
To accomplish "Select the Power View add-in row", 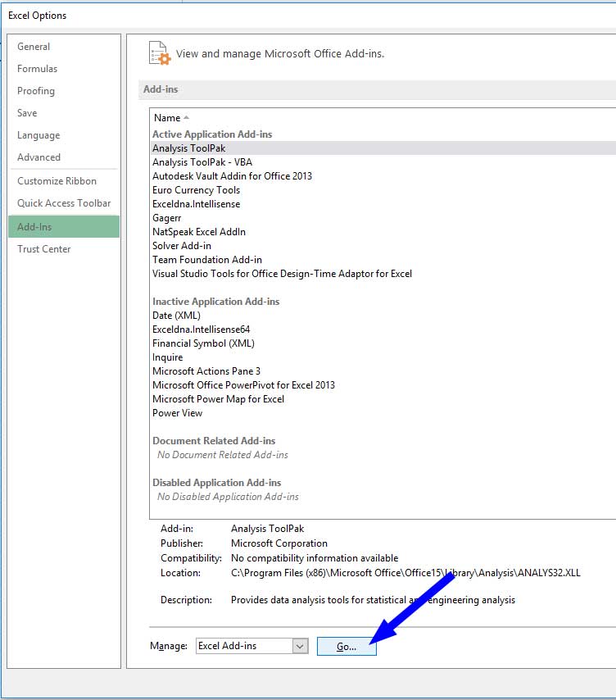I will click(383, 413).
